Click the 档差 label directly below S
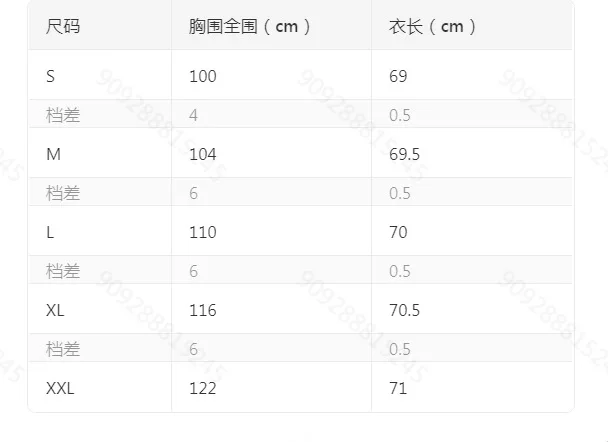The image size is (608, 442). click(x=63, y=115)
